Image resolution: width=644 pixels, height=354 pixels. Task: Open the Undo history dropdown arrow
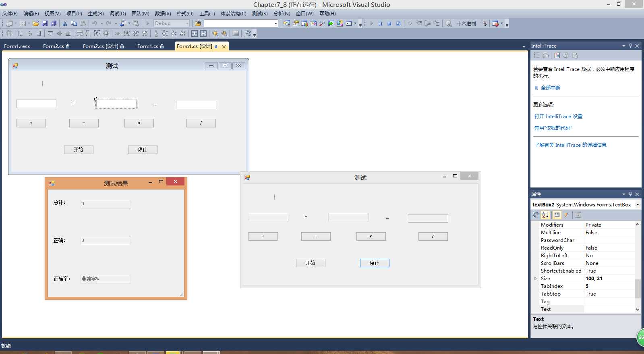tap(101, 23)
